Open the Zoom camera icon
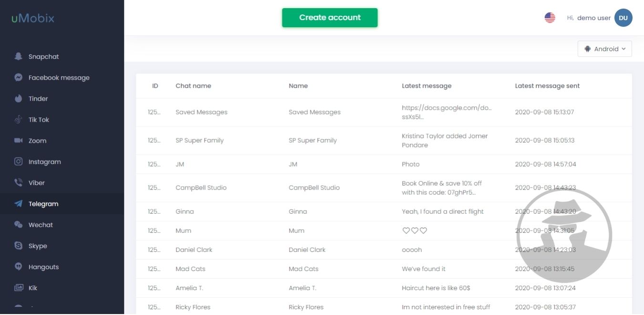 [19, 140]
